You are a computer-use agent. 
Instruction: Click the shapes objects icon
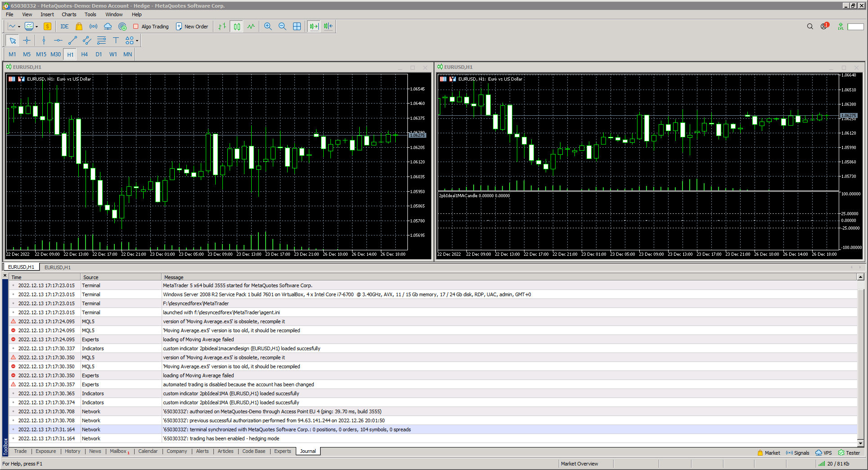click(129, 41)
